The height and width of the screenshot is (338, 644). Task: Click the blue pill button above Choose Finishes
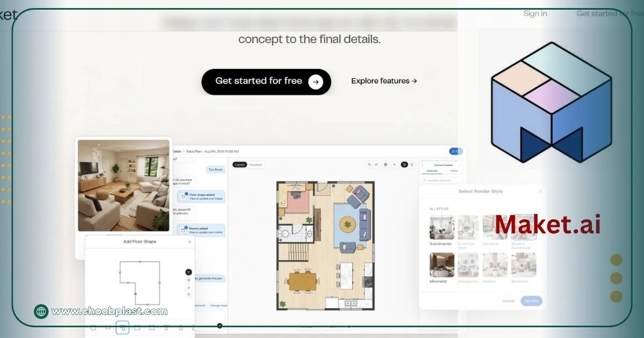tap(456, 152)
